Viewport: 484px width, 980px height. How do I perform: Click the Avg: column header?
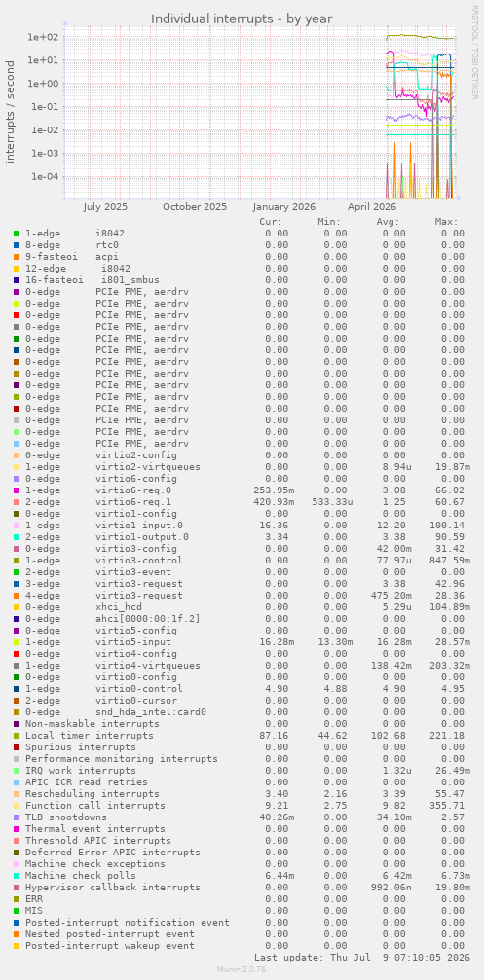click(389, 222)
